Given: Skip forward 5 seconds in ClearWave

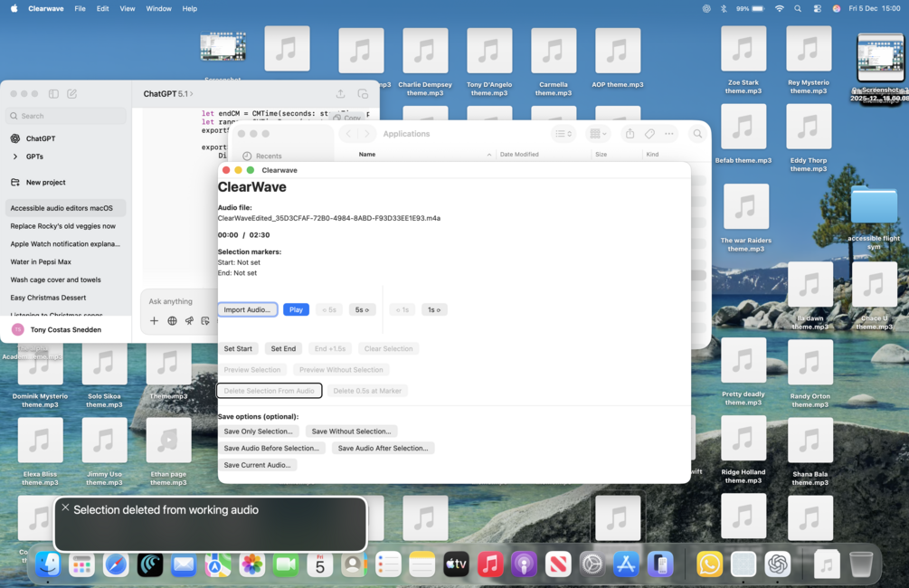Looking at the screenshot, I should (362, 309).
